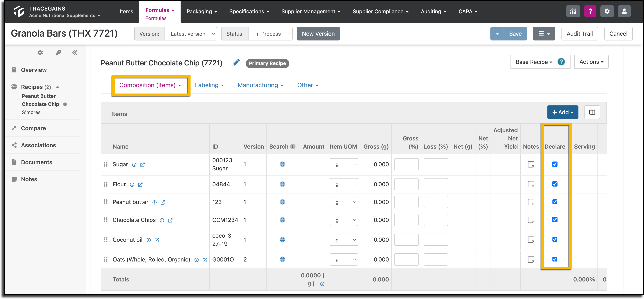This screenshot has width=644, height=299.
Task: Click the pencil edit icon beside recipe name
Action: [x=236, y=63]
